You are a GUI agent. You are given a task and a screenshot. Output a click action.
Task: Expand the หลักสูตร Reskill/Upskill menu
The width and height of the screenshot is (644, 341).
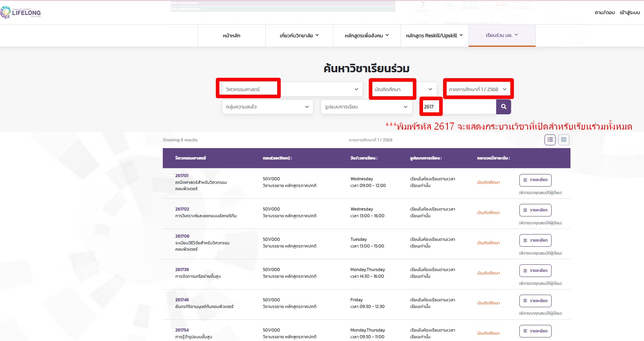(434, 36)
